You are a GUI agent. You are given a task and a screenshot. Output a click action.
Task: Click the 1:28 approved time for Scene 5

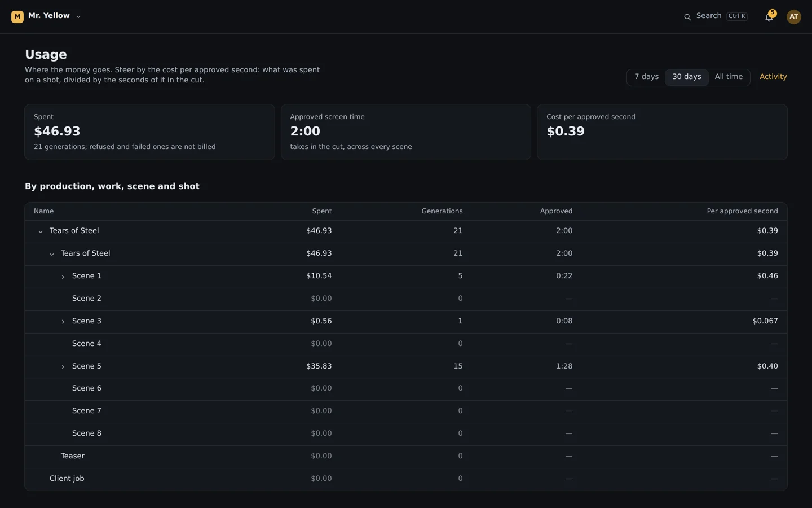click(x=564, y=366)
